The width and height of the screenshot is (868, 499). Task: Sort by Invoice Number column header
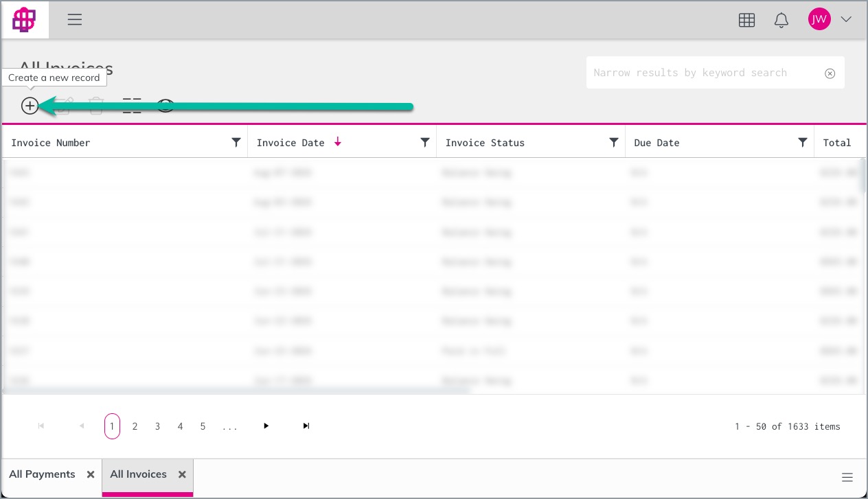51,143
